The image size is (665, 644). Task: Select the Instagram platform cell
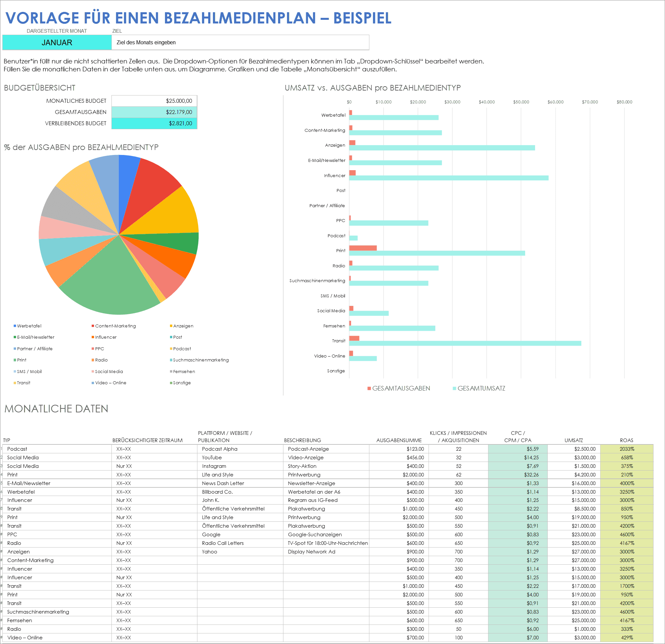tap(240, 466)
